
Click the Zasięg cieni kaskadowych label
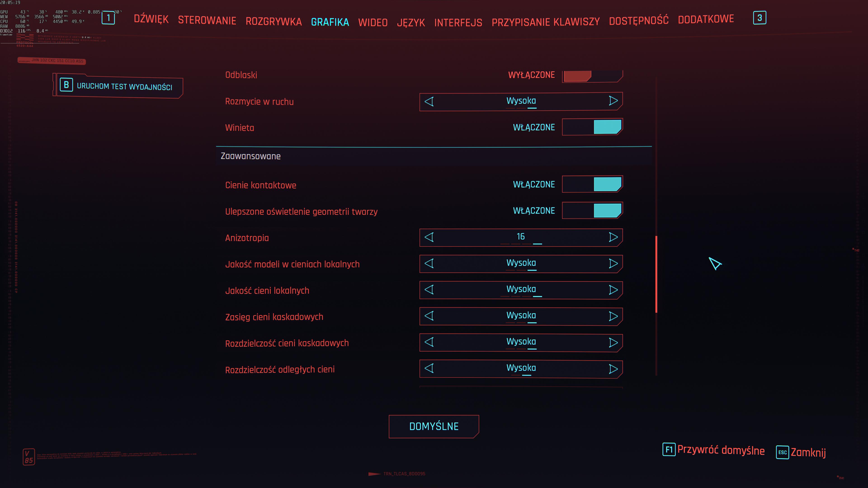(274, 317)
